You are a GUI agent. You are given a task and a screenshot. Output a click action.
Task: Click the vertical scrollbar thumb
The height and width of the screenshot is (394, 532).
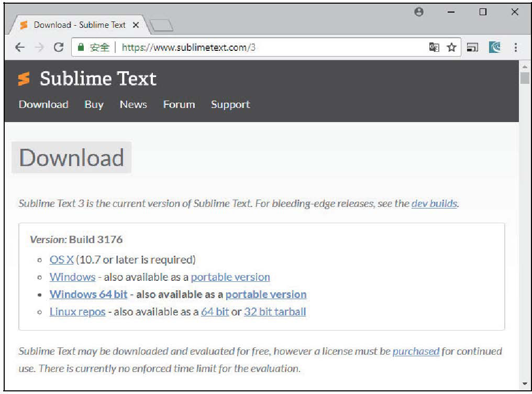(x=525, y=78)
